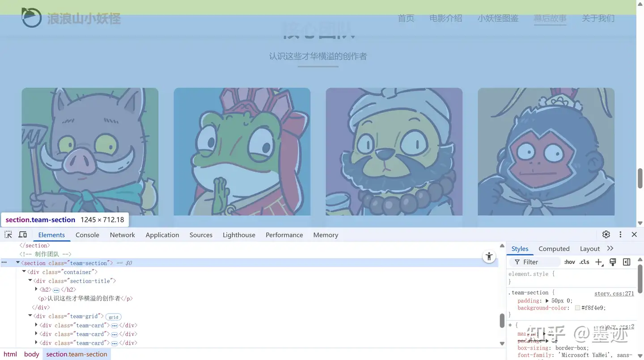Toggle the .cls element classes button

[585, 262]
